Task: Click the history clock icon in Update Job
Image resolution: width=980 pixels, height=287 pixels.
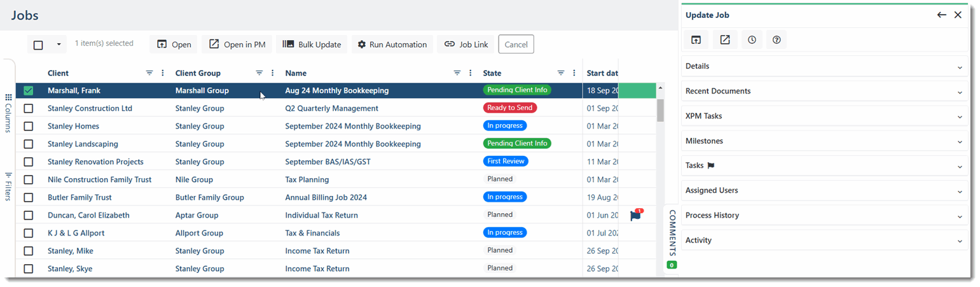Action: [x=752, y=40]
